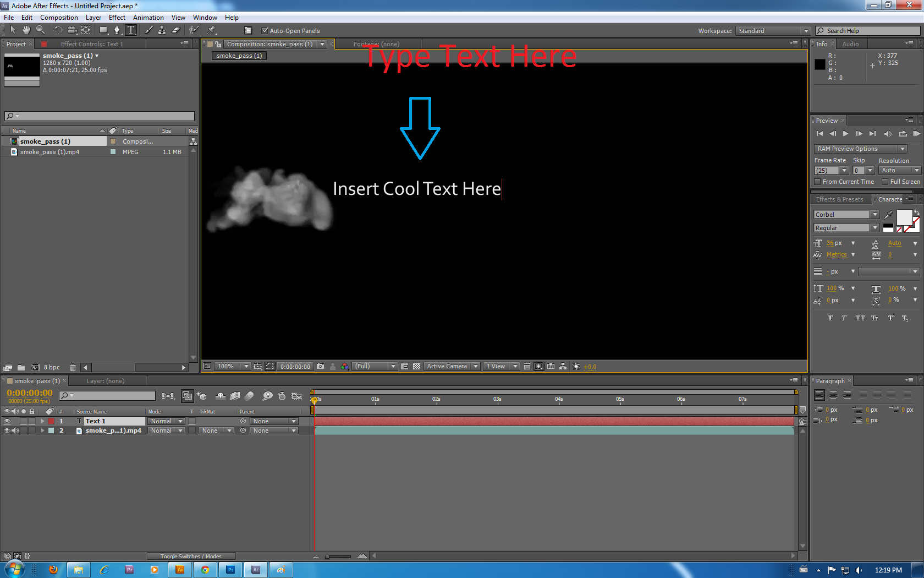The height and width of the screenshot is (578, 924).
Task: Open the composition flowchart icon in viewer
Action: (563, 366)
